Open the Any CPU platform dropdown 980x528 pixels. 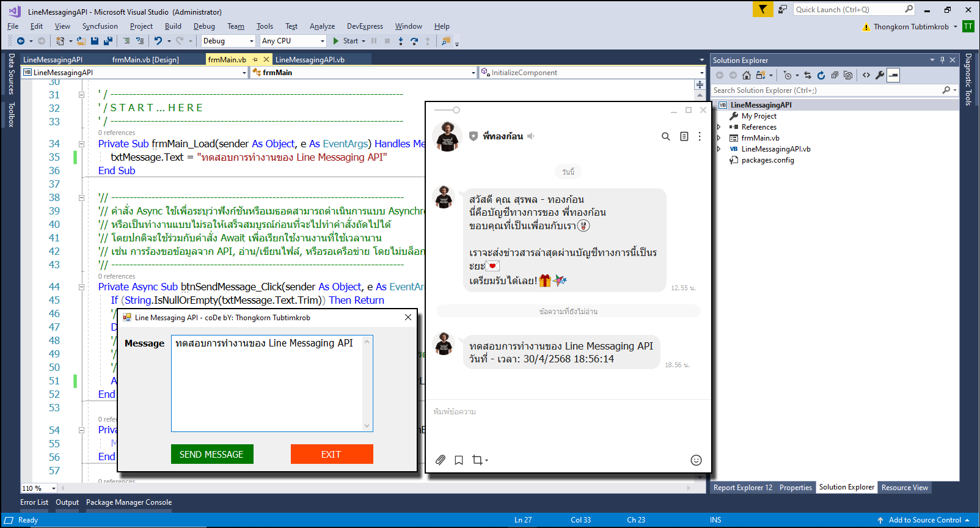click(293, 41)
